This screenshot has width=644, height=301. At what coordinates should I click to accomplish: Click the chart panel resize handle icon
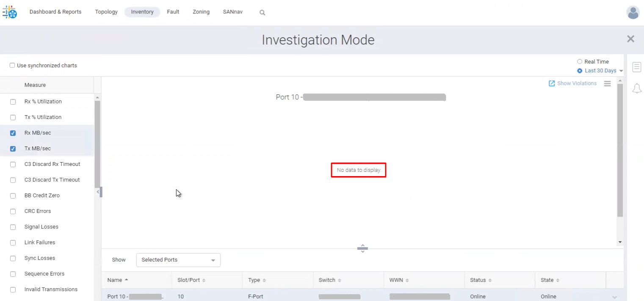tap(362, 249)
